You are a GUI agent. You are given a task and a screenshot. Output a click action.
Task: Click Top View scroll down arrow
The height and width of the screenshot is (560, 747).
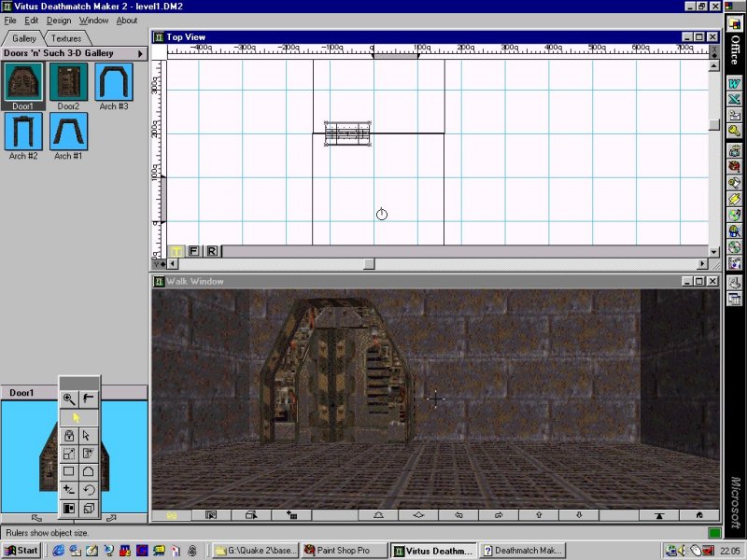713,251
